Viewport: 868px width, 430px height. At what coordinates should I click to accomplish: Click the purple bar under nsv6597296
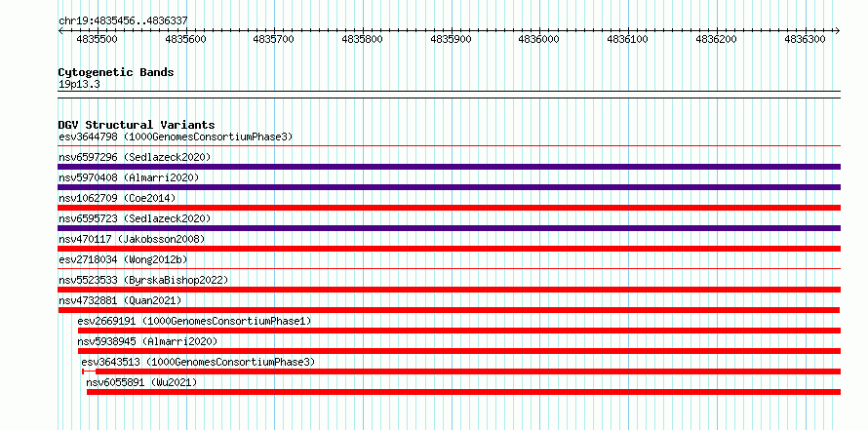(x=449, y=167)
